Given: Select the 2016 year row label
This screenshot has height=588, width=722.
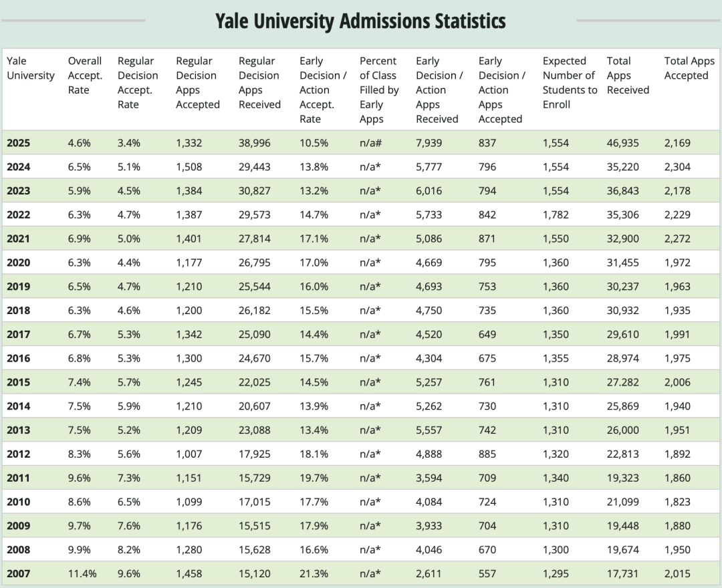Looking at the screenshot, I should (18, 358).
